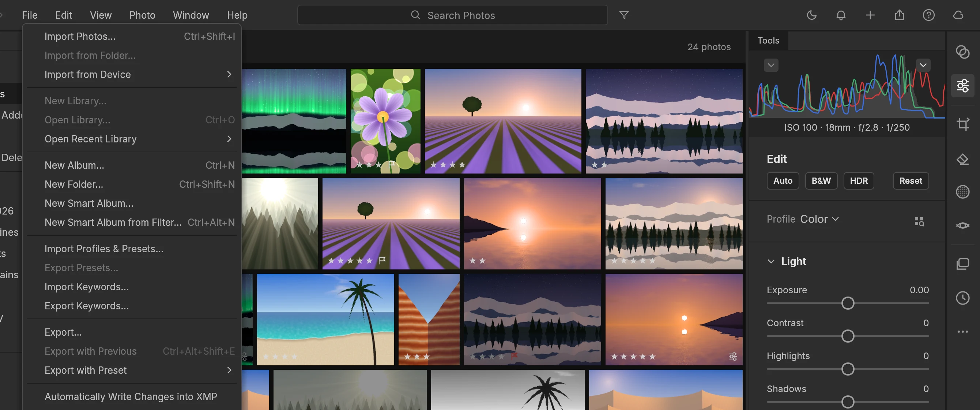This screenshot has width=980, height=410.
Task: Toggle dark mode moon icon
Action: pos(811,15)
